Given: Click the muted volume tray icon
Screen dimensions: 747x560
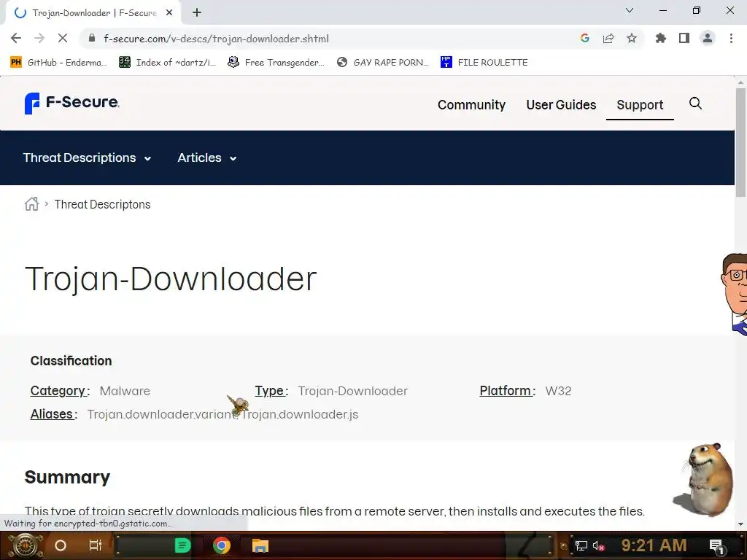Looking at the screenshot, I should (x=598, y=545).
